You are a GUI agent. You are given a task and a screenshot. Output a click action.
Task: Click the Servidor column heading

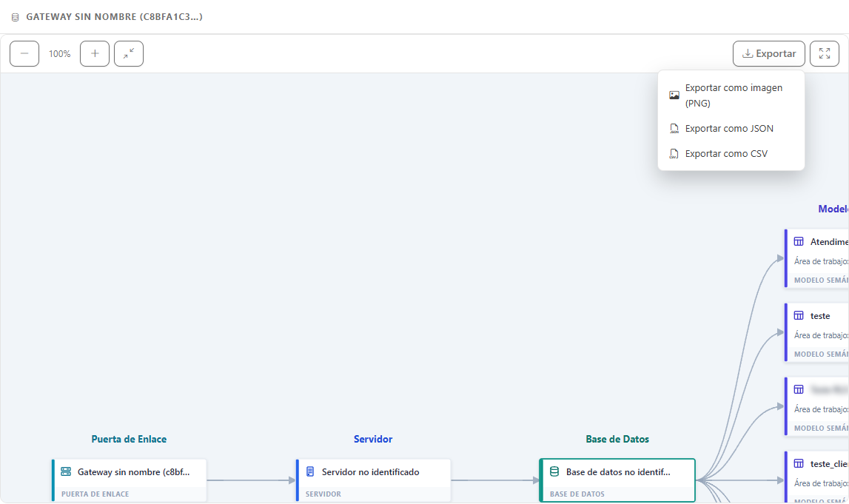[x=373, y=439]
